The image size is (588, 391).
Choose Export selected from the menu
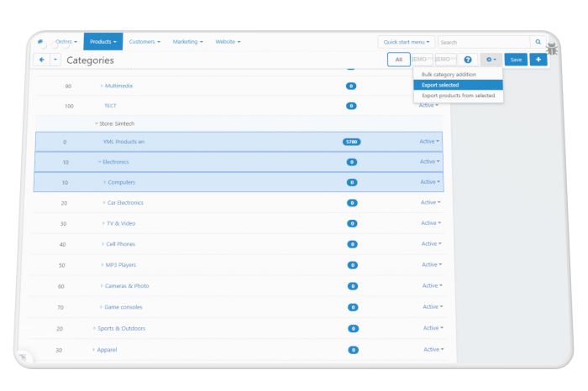[459, 85]
